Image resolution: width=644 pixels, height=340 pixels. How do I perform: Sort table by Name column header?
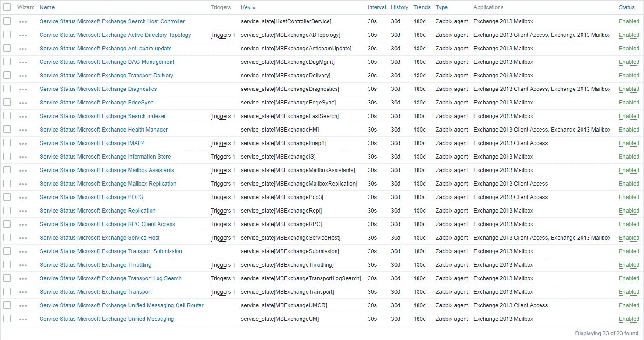[47, 7]
